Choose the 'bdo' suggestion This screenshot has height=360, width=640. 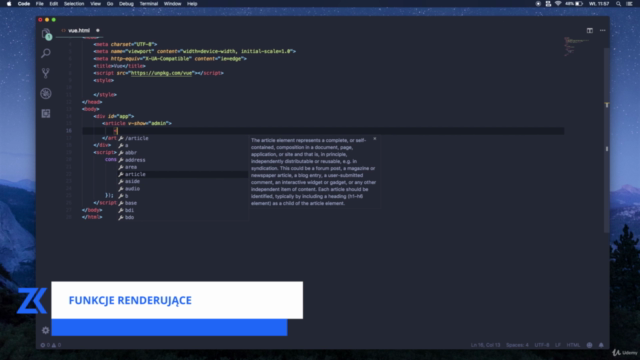tap(183, 218)
